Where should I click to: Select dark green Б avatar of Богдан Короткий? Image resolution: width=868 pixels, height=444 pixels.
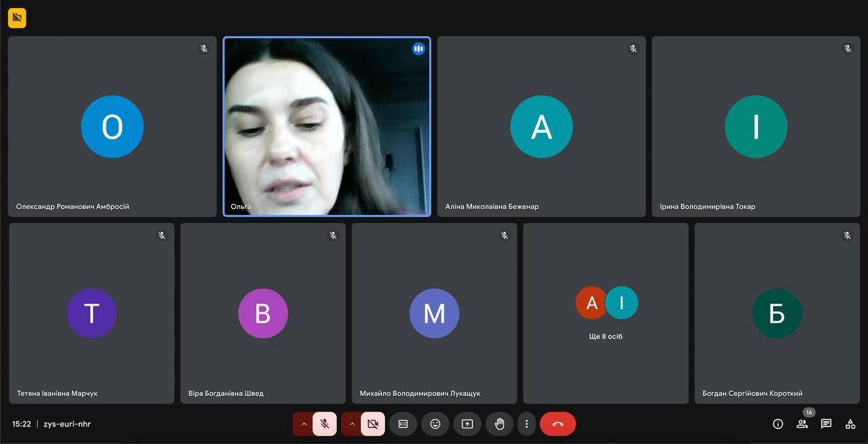[777, 313]
